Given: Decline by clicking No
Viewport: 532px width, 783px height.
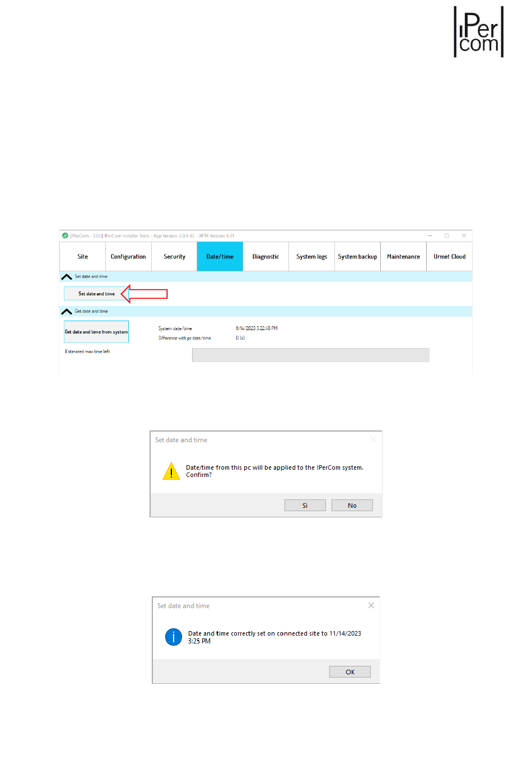Looking at the screenshot, I should click(x=352, y=506).
